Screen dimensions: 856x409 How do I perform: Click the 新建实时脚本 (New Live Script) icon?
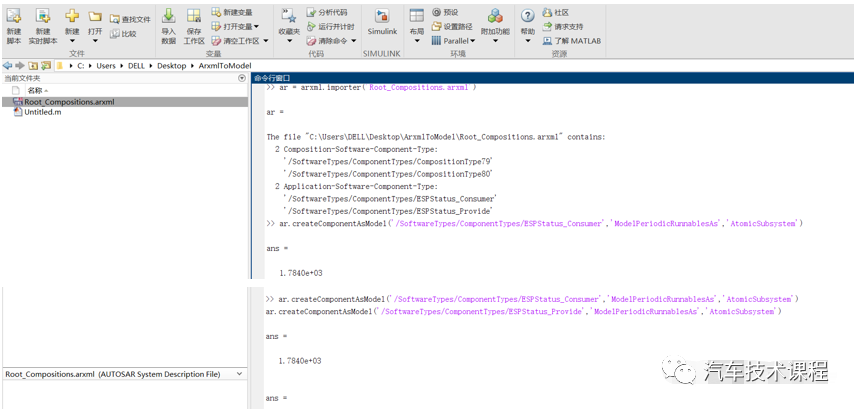(x=43, y=16)
